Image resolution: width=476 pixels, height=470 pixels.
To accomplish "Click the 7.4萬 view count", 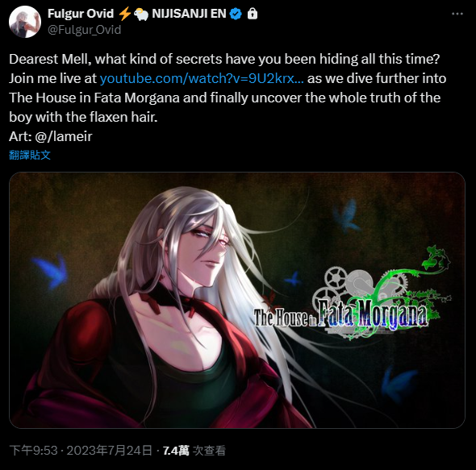I will click(x=176, y=451).
